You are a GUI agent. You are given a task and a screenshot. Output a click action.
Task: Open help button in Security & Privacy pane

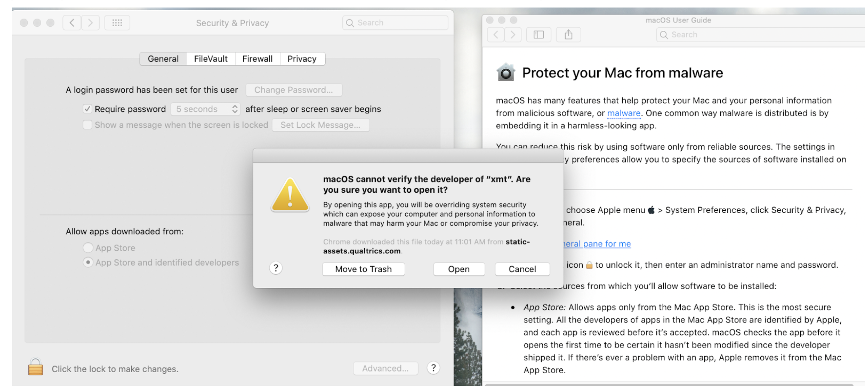[x=433, y=368]
